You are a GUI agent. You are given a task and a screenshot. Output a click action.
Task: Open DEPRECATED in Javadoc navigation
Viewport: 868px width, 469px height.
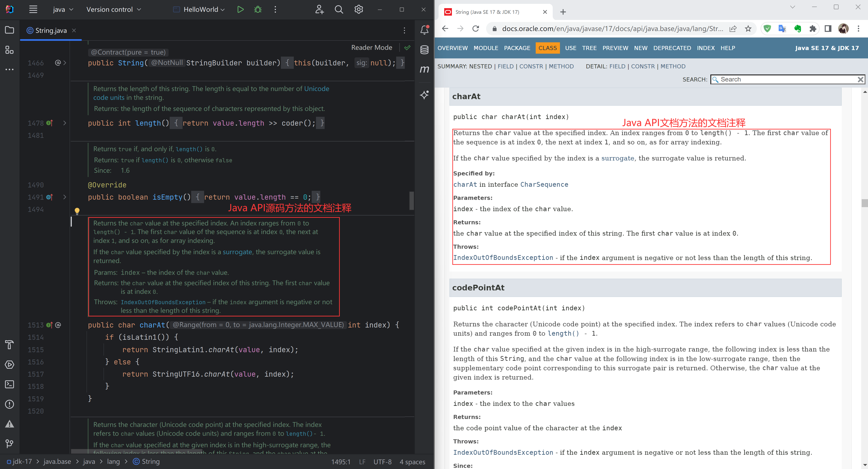672,48
